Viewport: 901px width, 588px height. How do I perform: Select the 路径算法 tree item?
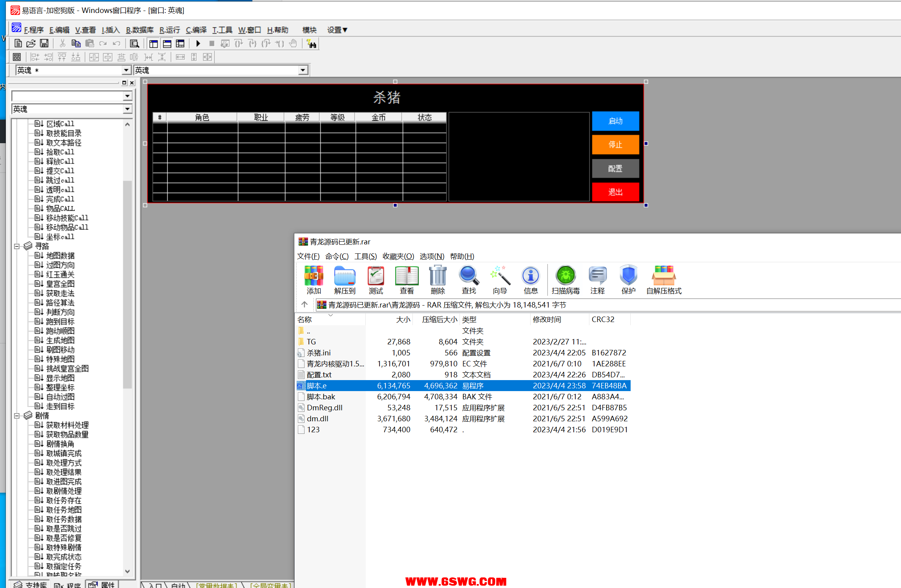[60, 303]
